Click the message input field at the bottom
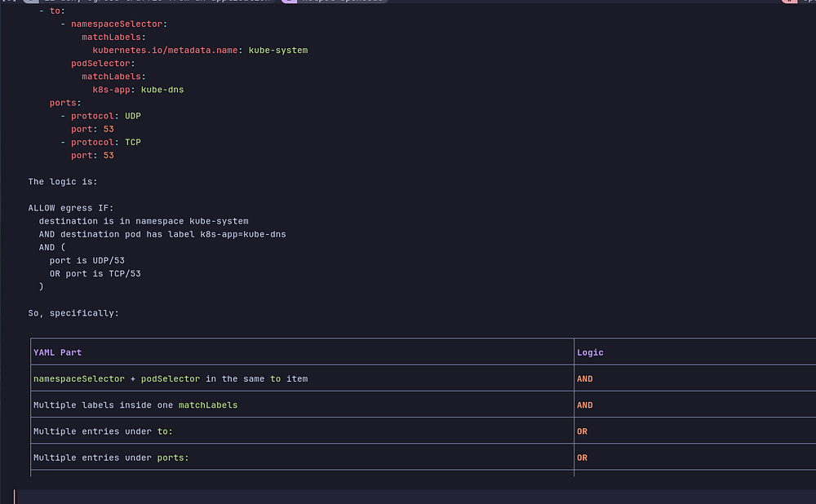This screenshot has width=816, height=504. click(415, 497)
